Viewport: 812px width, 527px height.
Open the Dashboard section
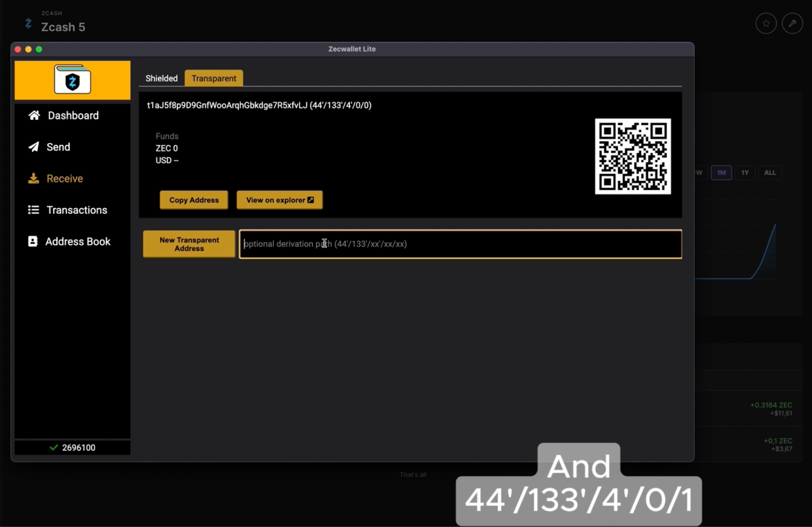[72, 116]
